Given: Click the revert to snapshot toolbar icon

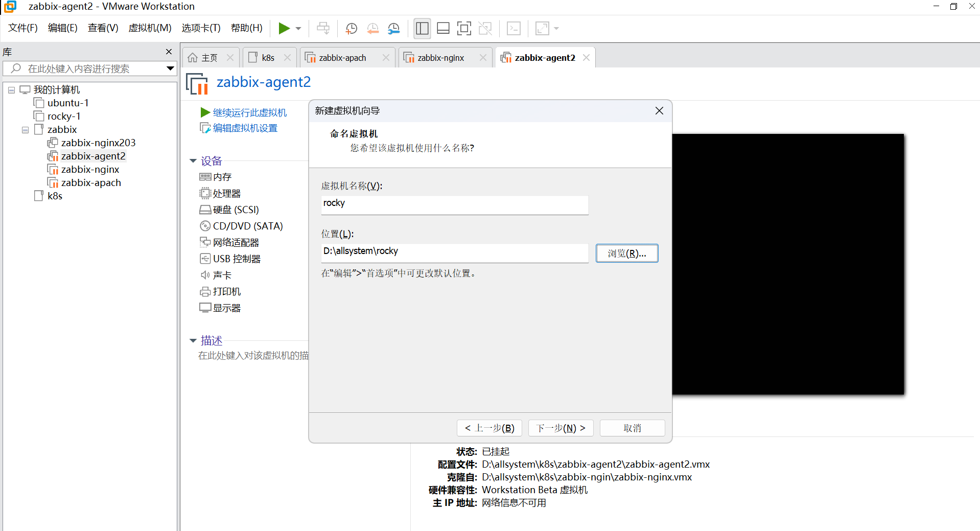Looking at the screenshot, I should (x=373, y=29).
